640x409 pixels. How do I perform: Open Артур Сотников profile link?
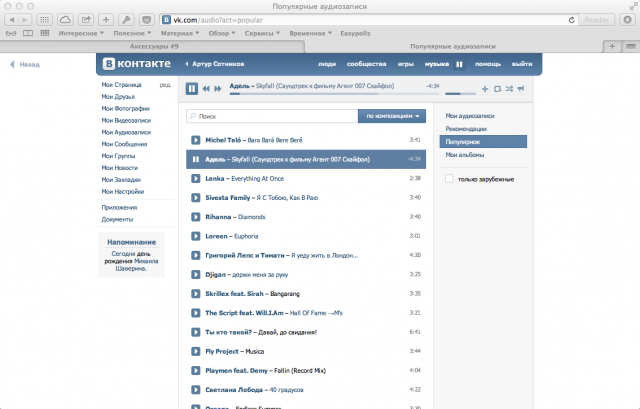[x=218, y=64]
